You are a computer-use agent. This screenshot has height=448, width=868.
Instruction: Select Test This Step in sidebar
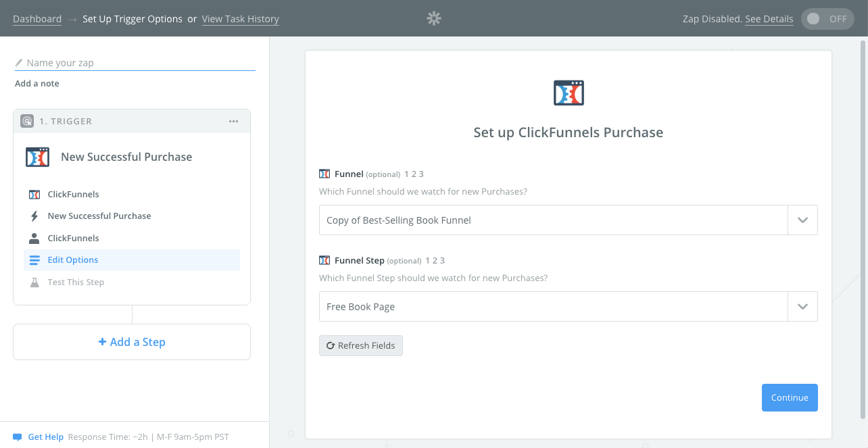pyautogui.click(x=132, y=282)
